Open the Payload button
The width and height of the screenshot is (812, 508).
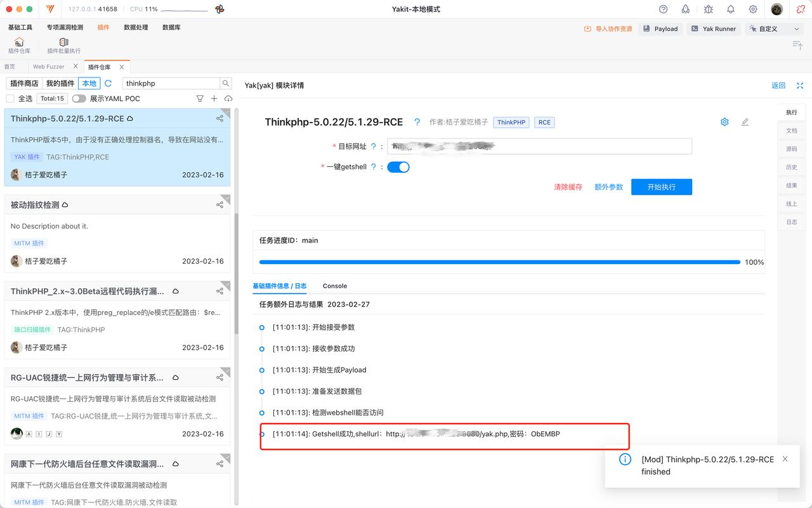pyautogui.click(x=660, y=29)
